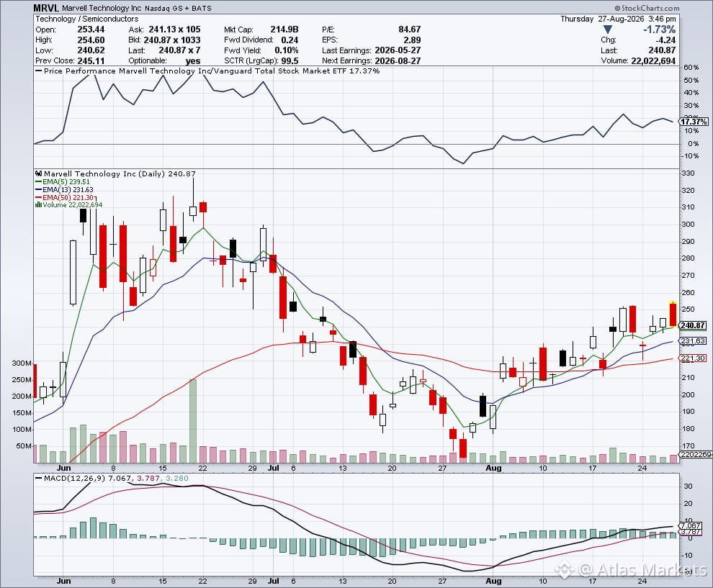Image resolution: width=713 pixels, height=588 pixels.
Task: Click the 7.067 MACD axis marker
Action: pos(689,525)
